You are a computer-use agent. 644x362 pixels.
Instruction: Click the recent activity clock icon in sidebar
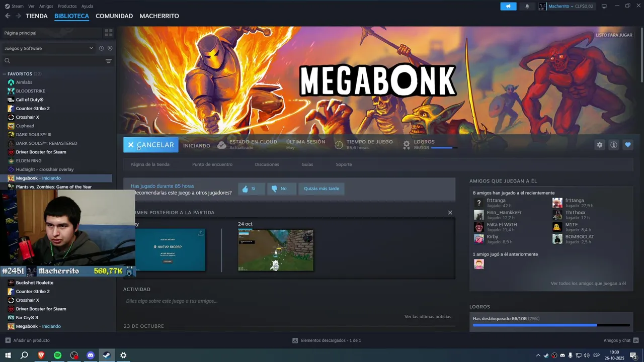point(101,48)
